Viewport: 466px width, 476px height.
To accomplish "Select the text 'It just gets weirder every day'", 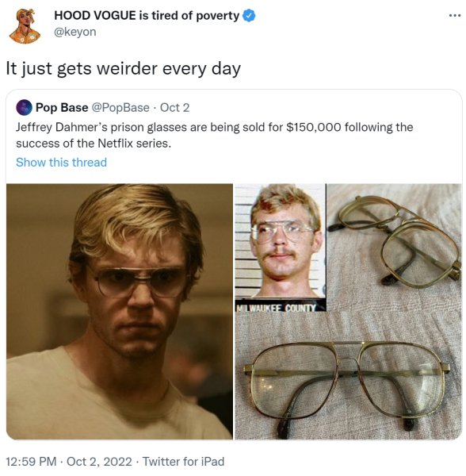I will point(124,68).
